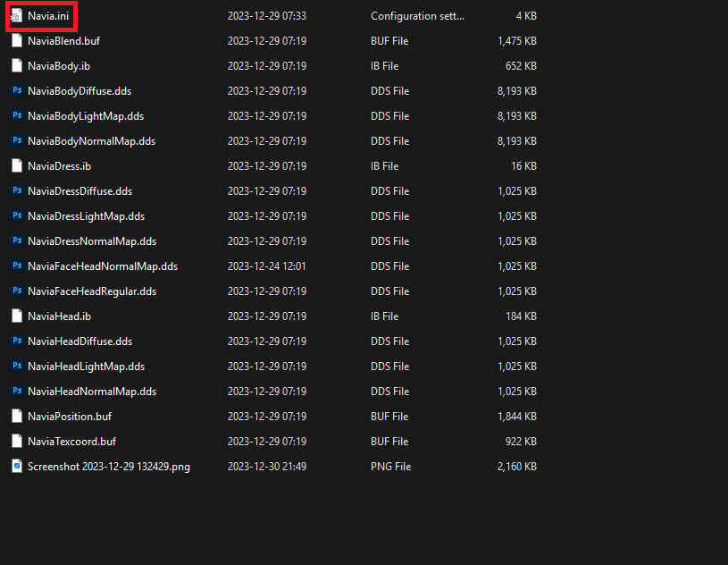Viewport: 728px width, 565px height.
Task: Click the file name NaviaFaceHeadNormalMap.dds
Action: 103,266
